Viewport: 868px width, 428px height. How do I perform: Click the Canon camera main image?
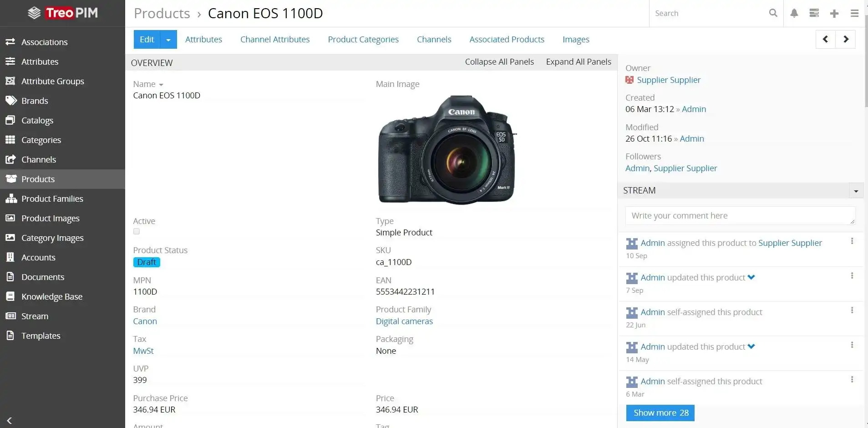(x=447, y=149)
